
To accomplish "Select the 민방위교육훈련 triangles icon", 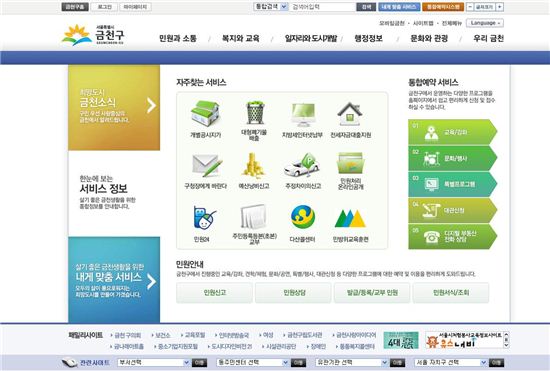I will tap(350, 218).
